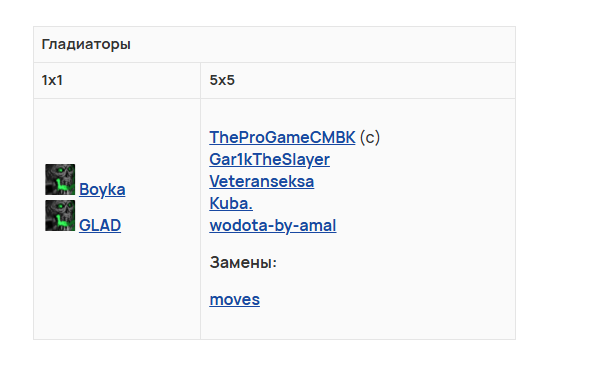Screen dimensions: 600x366
Task: Click the skull avatar next to GLAD
Action: point(60,216)
